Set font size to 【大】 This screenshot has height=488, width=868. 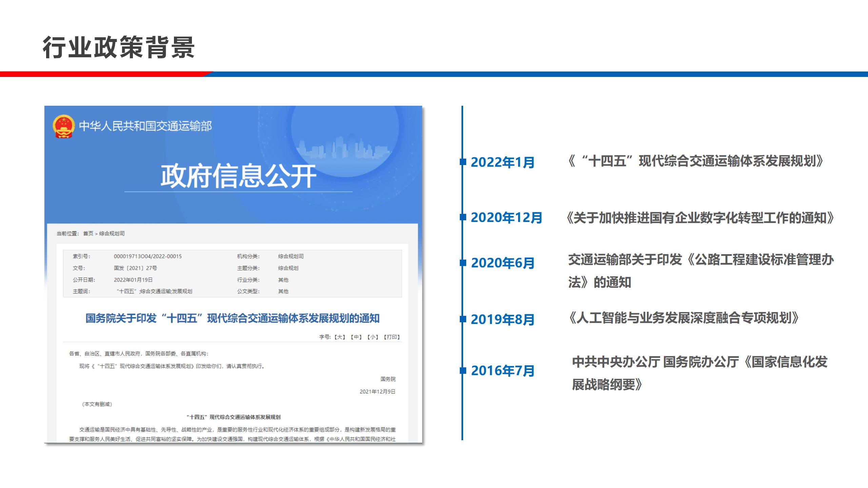(x=340, y=337)
